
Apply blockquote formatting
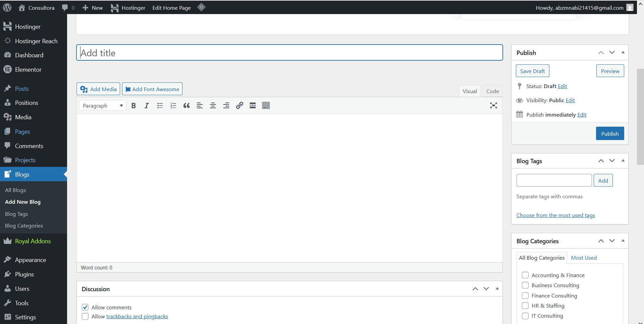point(186,105)
